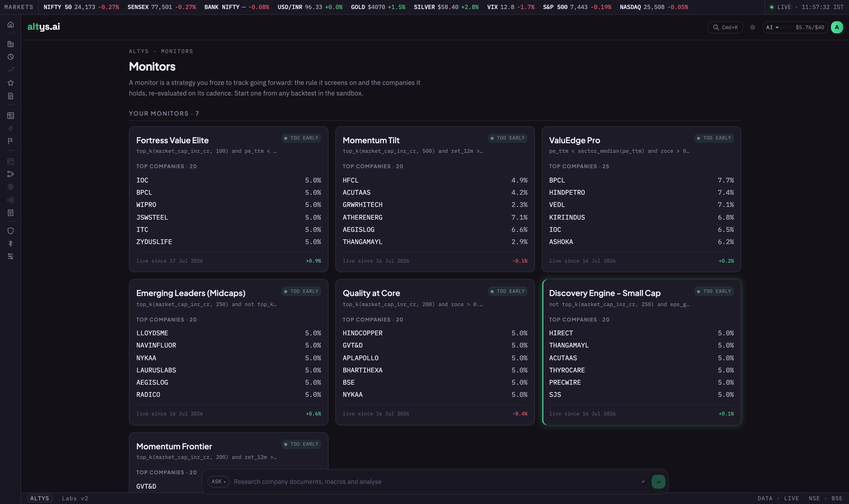
Task: Open the sliders settings icon in sidebar
Action: click(x=11, y=257)
